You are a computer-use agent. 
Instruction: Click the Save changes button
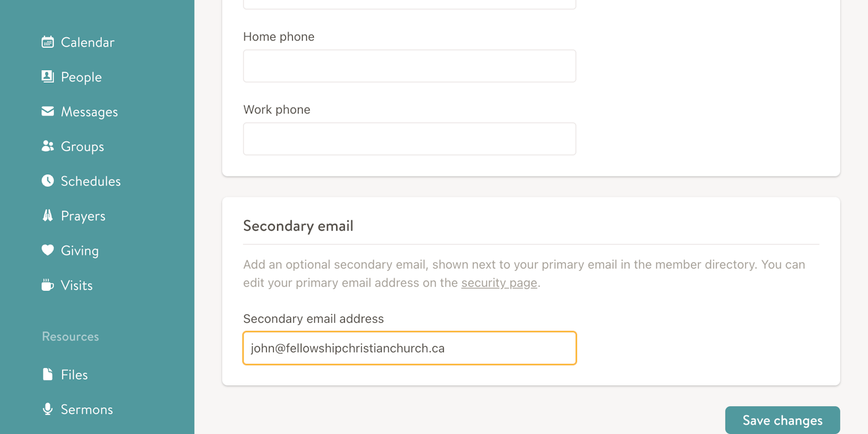pos(782,420)
